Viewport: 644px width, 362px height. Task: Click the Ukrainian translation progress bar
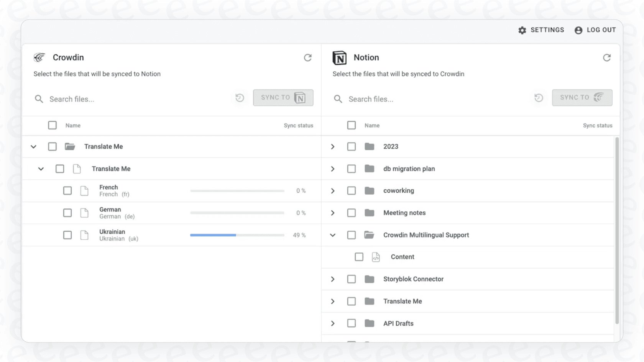(237, 235)
